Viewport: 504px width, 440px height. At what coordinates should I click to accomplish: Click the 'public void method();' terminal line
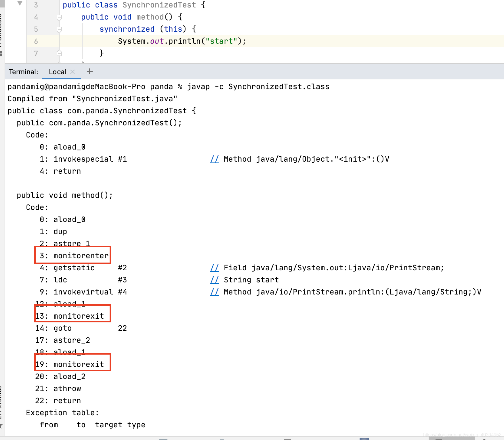(x=65, y=195)
